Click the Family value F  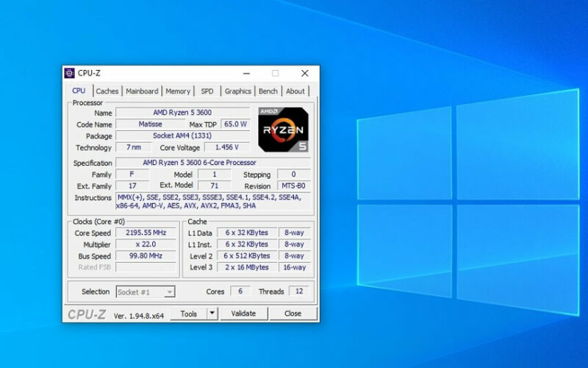(132, 174)
